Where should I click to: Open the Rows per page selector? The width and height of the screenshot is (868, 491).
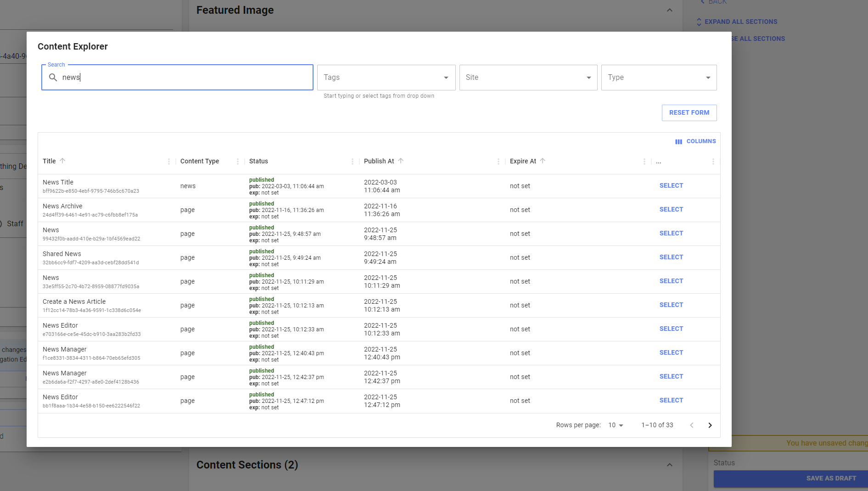pos(615,425)
